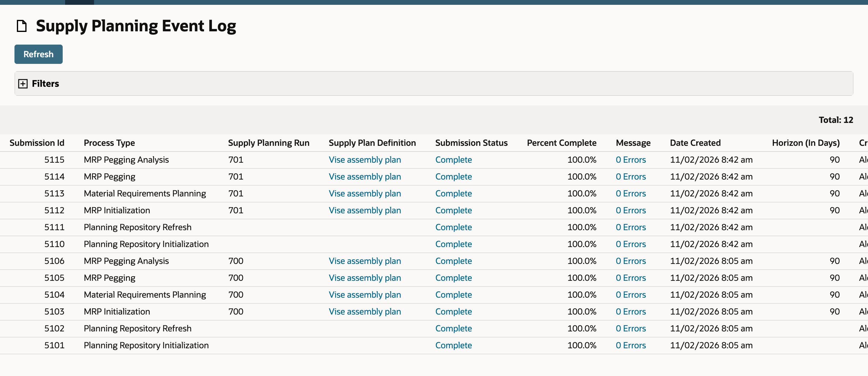Select Planning Repository Initialization text in row 5101
The height and width of the screenshot is (376, 868).
coord(146,345)
